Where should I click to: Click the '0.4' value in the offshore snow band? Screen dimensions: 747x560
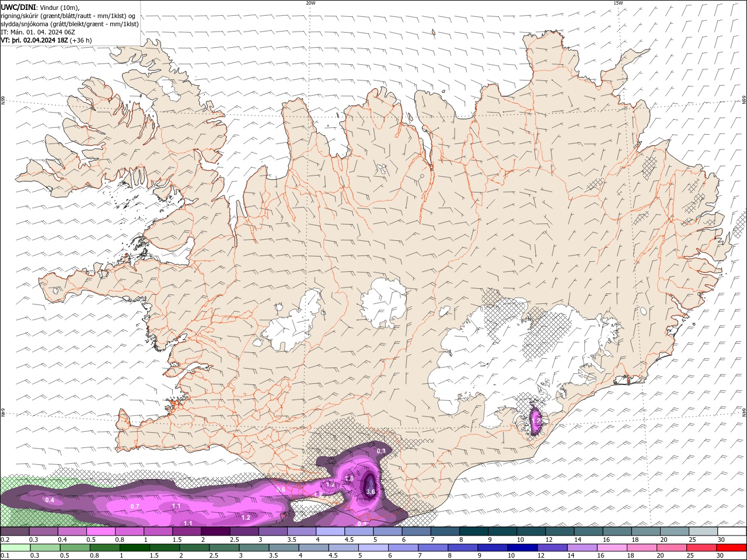(50, 501)
